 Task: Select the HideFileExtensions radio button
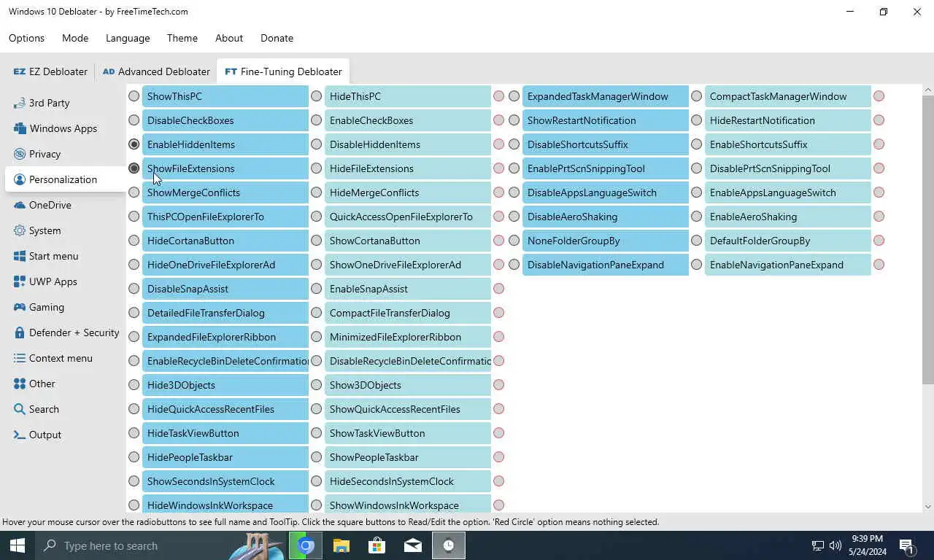[x=316, y=168]
